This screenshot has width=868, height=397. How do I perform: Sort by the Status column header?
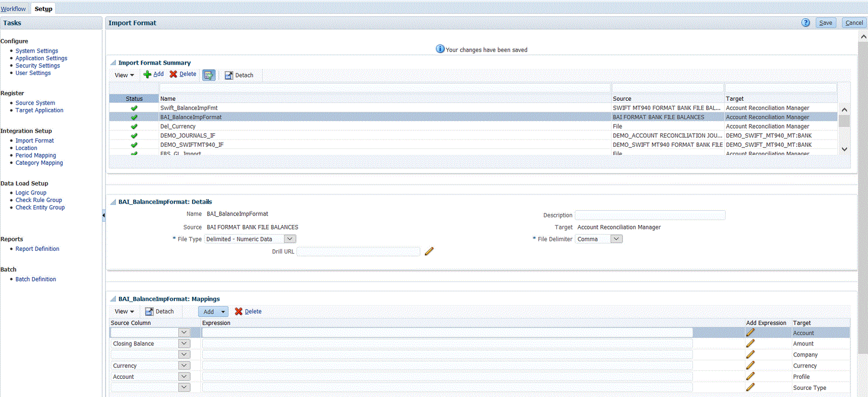134,99
